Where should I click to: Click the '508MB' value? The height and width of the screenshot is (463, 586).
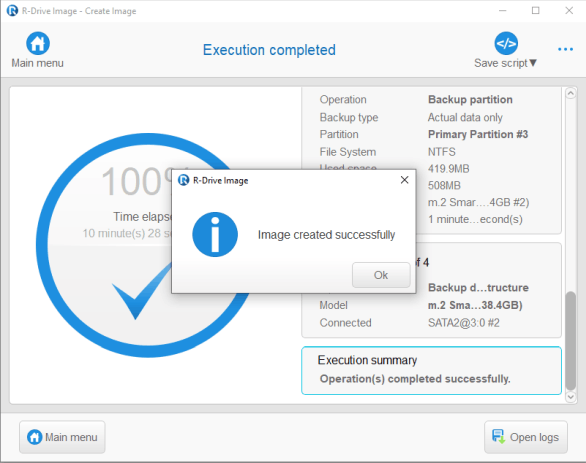(x=444, y=185)
